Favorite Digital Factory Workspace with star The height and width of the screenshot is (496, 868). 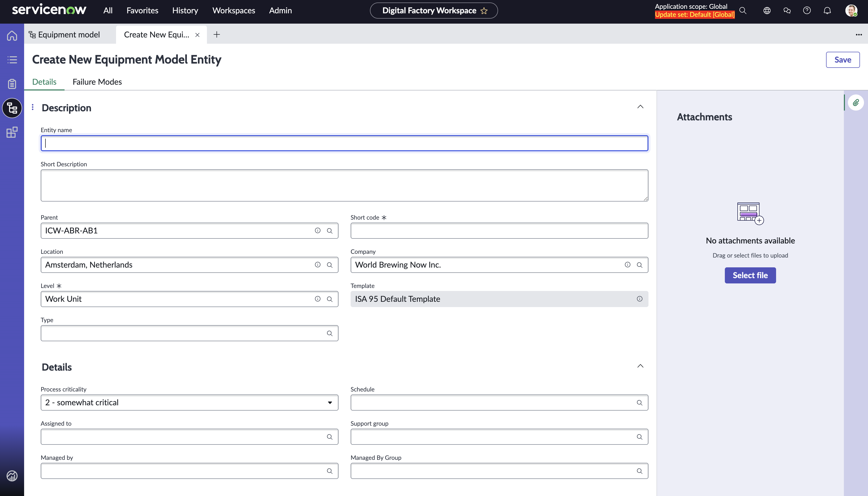pos(484,11)
